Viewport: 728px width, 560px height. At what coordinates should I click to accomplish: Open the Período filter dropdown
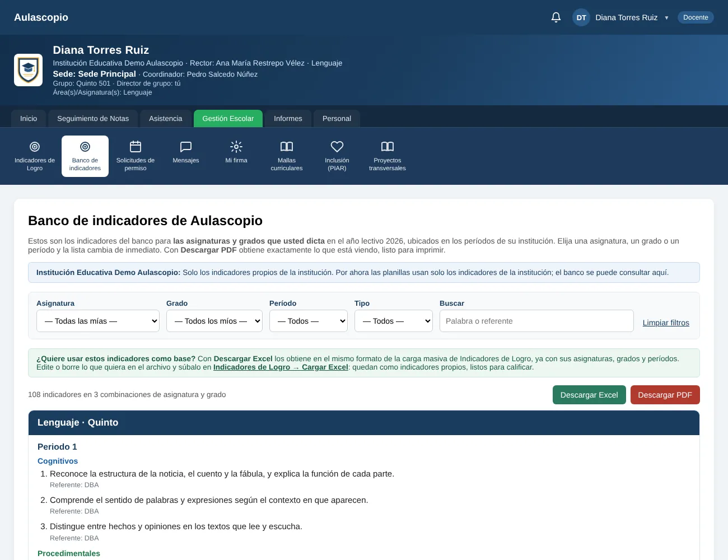[309, 321]
